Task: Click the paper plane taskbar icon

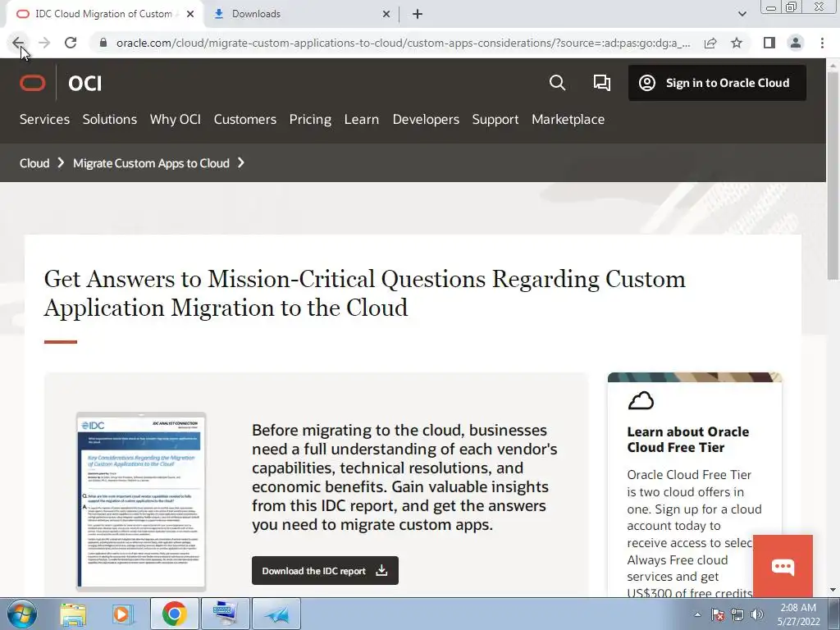Action: pos(276,614)
